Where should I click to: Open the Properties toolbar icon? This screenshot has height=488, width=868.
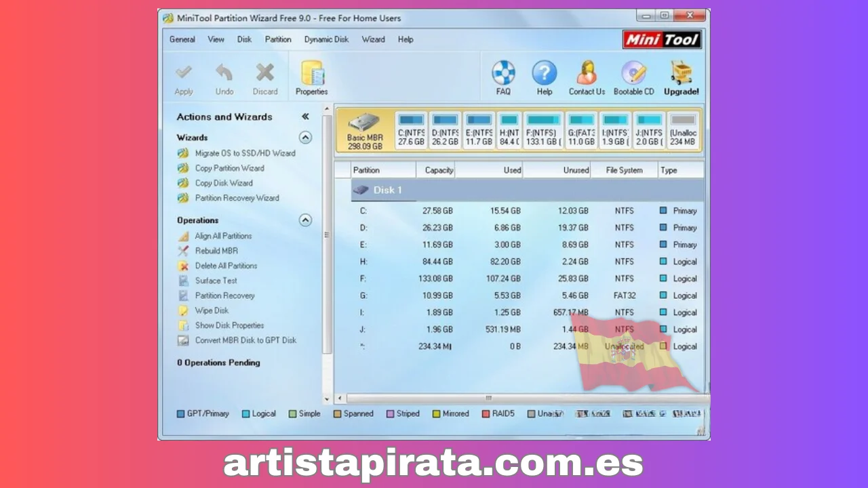pyautogui.click(x=312, y=73)
